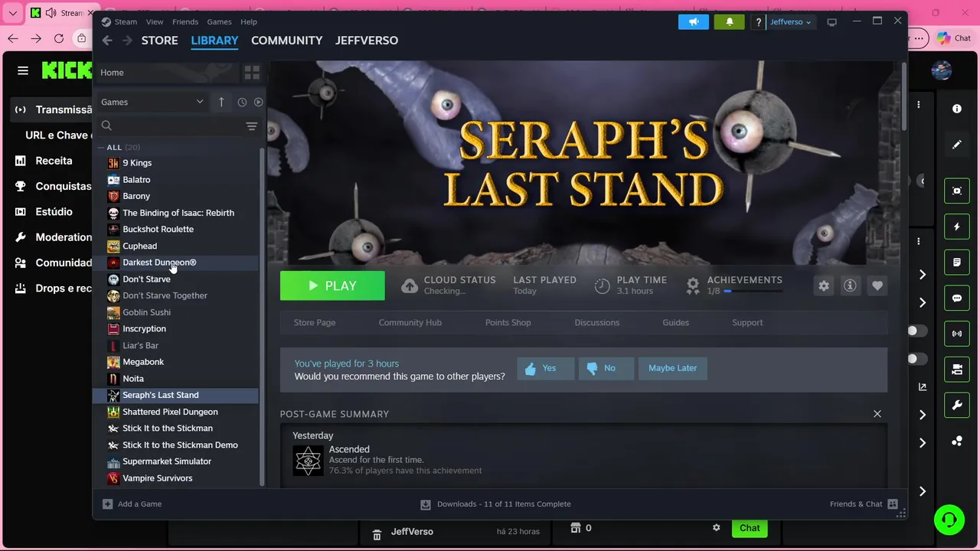Viewport: 980px width, 551px height.
Task: Open Kick sidebar lightning bolt icon
Action: 956,227
